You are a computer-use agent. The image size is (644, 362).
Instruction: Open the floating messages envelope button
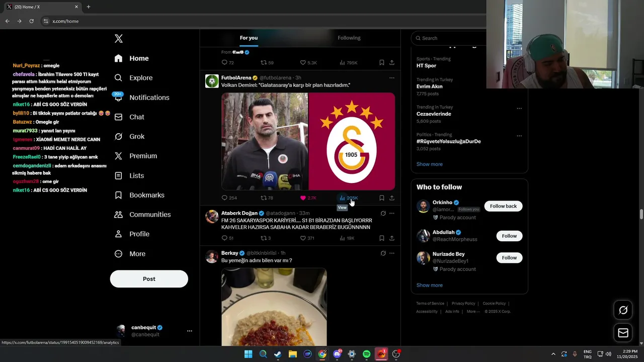(x=623, y=333)
